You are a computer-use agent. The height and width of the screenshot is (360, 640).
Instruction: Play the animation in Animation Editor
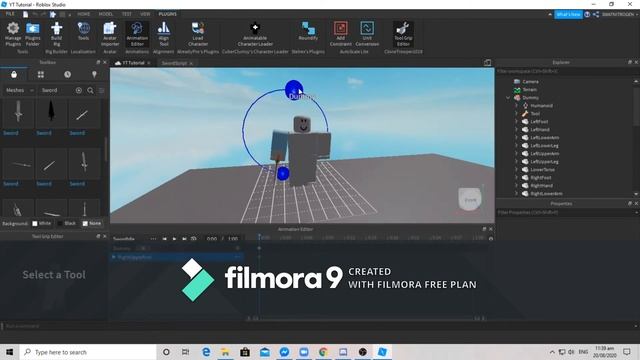coord(174,238)
